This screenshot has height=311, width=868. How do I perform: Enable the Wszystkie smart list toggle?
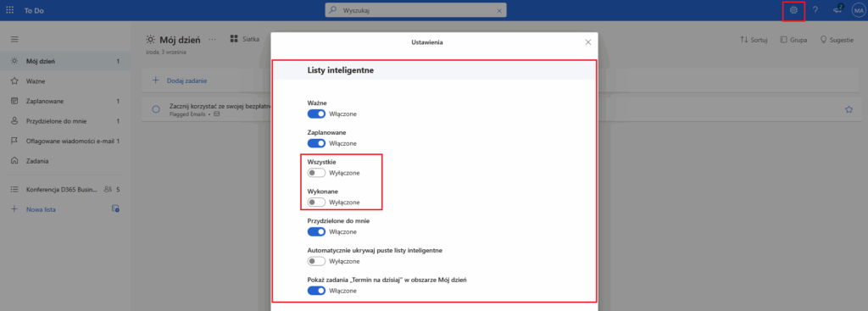pos(317,173)
